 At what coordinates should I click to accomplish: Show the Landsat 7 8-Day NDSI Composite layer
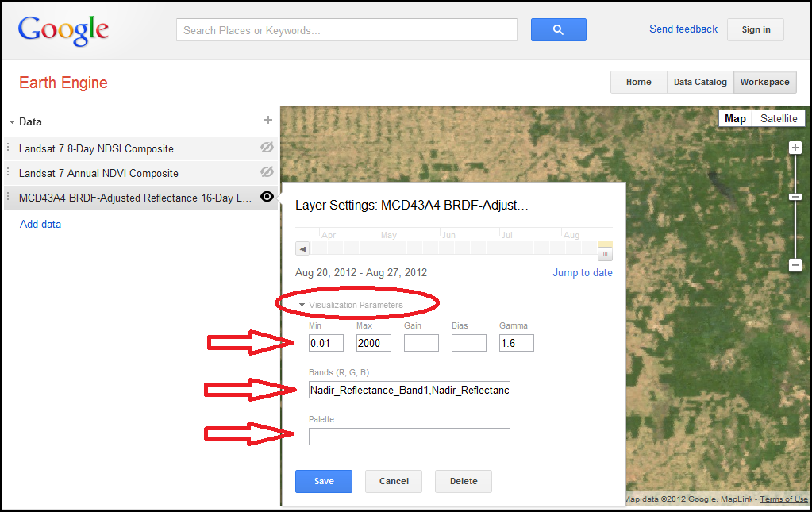pos(267,148)
